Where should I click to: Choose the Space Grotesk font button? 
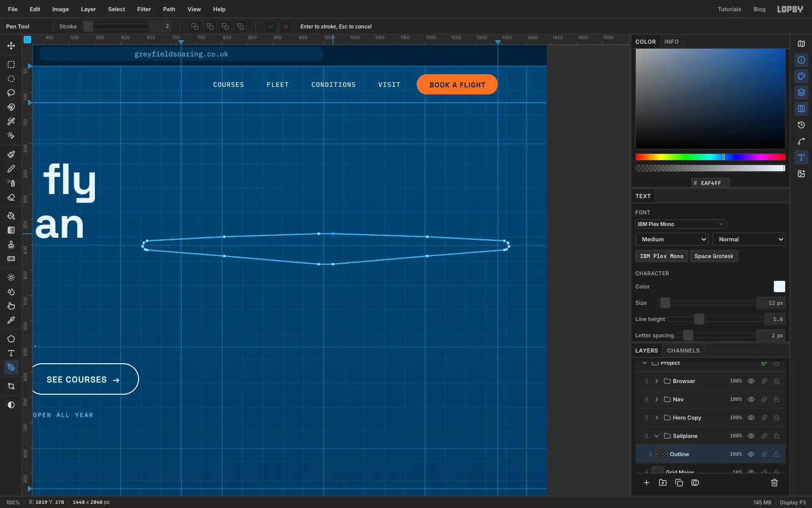click(714, 256)
